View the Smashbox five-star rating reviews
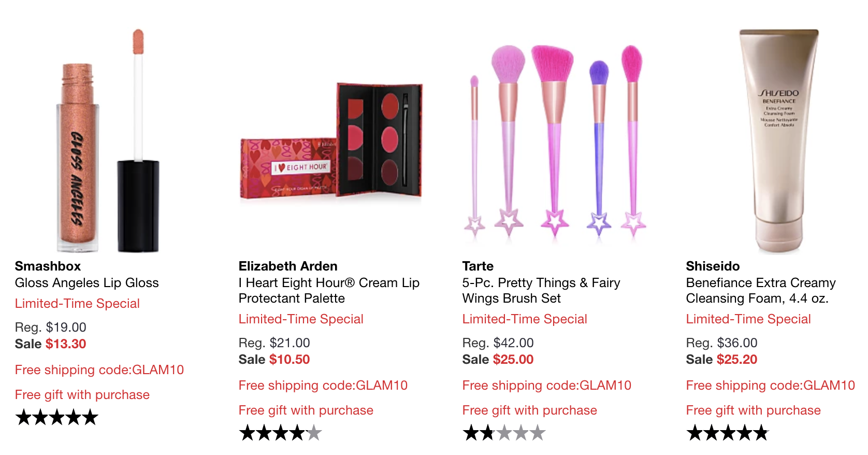Viewport: 868px width, 455px height. click(57, 417)
